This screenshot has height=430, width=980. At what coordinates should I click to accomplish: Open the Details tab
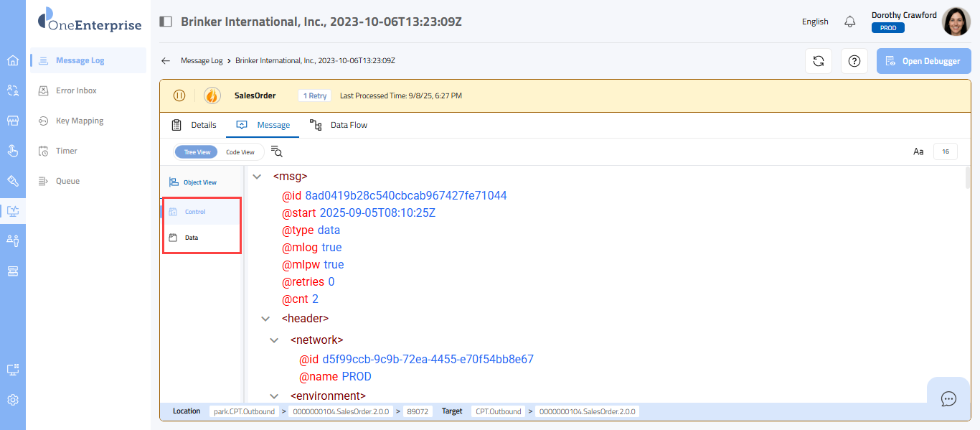click(194, 125)
